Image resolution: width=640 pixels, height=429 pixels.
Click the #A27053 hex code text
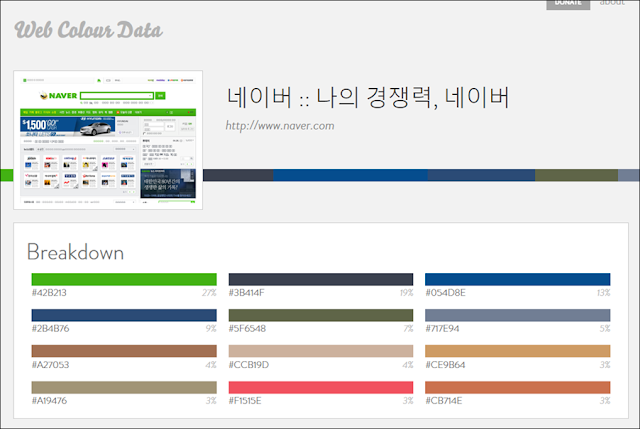coord(51,365)
